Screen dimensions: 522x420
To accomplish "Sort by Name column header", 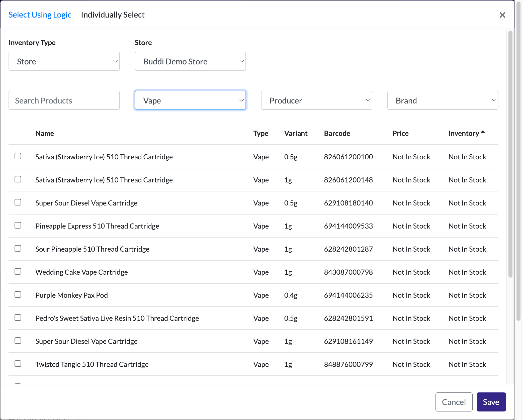I will click(45, 133).
